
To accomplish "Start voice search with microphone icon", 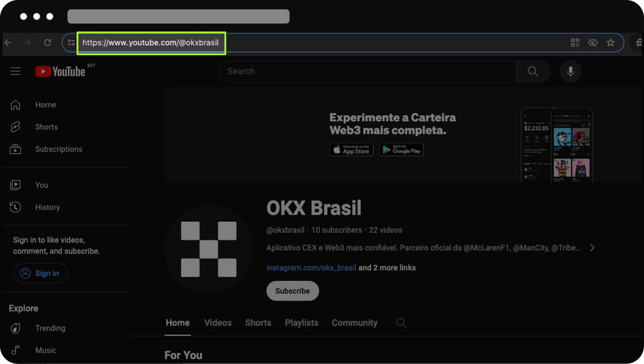I will pos(570,71).
